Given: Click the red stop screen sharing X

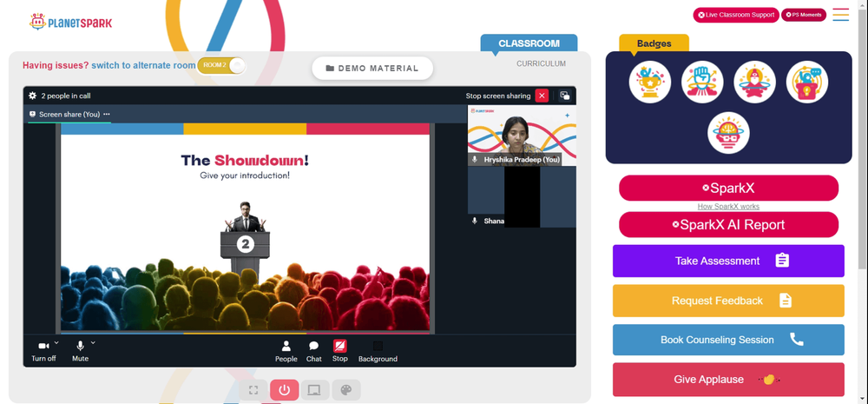Looking at the screenshot, I should (x=542, y=96).
